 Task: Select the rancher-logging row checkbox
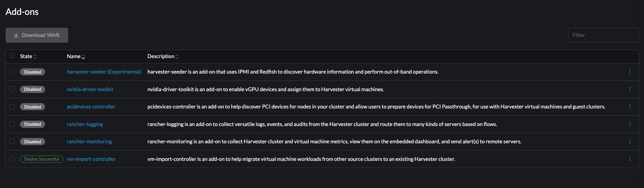12,124
